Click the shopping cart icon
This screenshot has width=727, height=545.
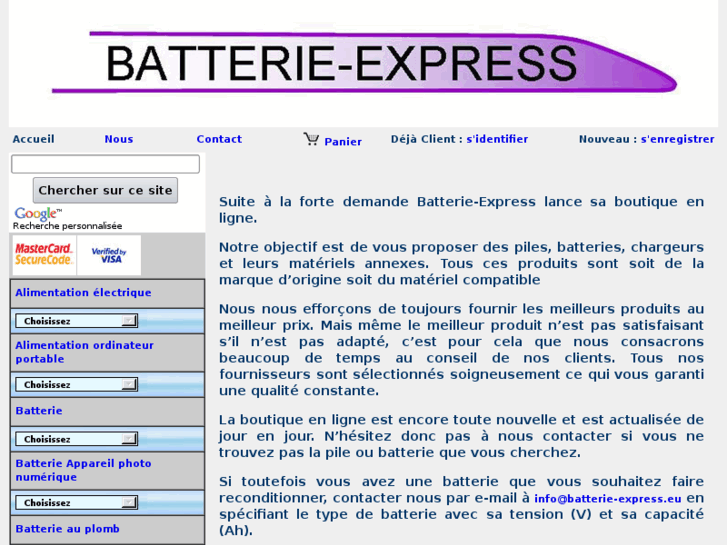pos(311,139)
